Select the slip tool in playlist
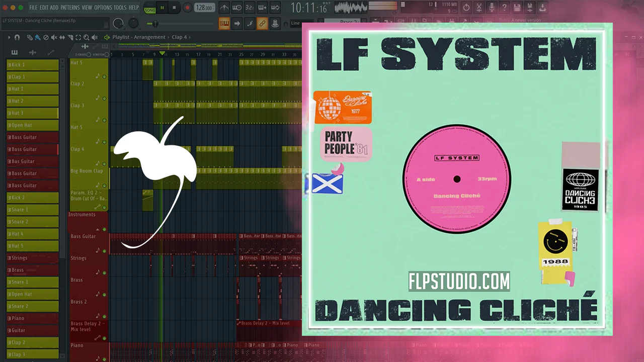 (x=62, y=37)
